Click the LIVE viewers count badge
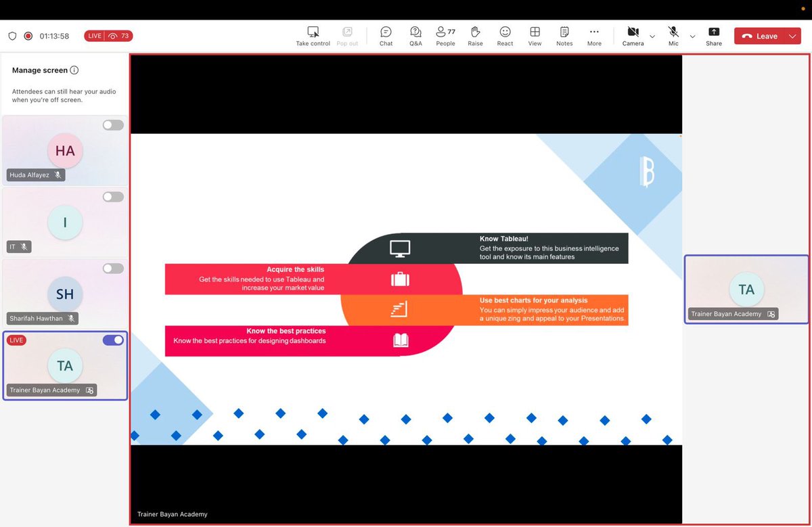 pyautogui.click(x=108, y=36)
